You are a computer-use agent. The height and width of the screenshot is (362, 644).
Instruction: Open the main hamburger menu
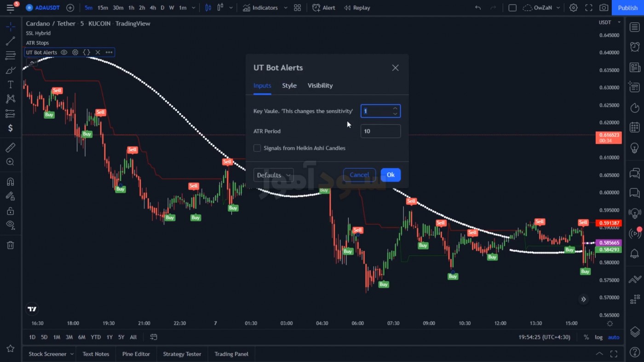(x=10, y=8)
